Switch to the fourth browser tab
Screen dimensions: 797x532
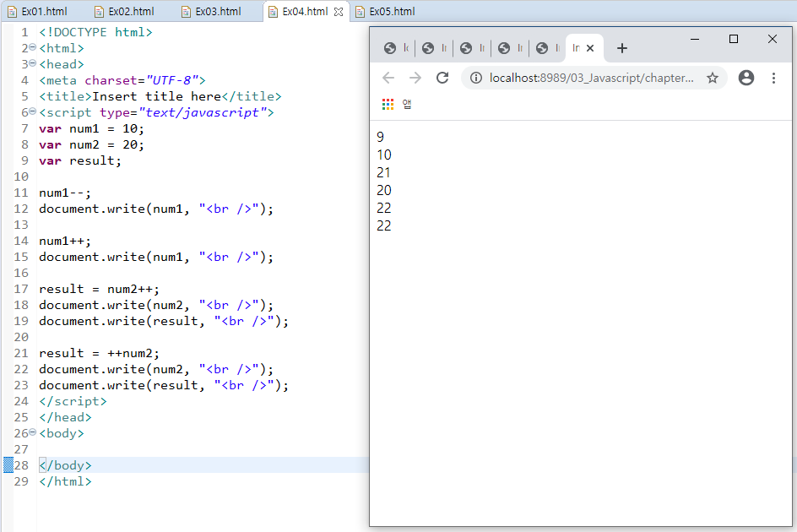[x=510, y=48]
